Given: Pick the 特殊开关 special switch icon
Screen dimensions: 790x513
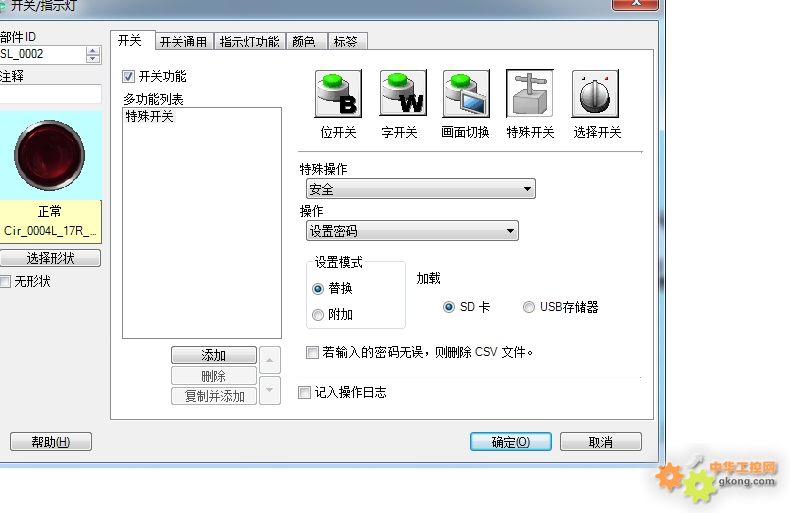Looking at the screenshot, I should pyautogui.click(x=530, y=94).
